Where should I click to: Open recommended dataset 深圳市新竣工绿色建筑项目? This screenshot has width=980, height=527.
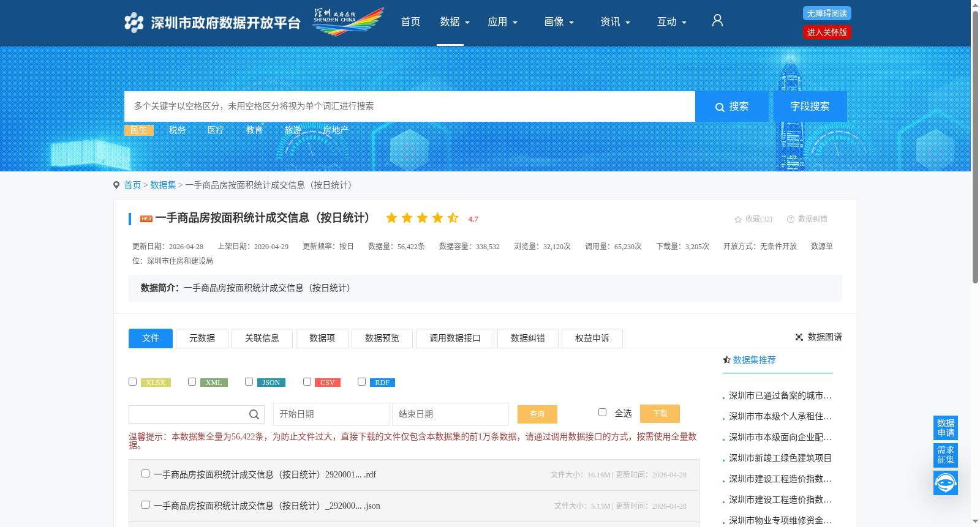(780, 458)
